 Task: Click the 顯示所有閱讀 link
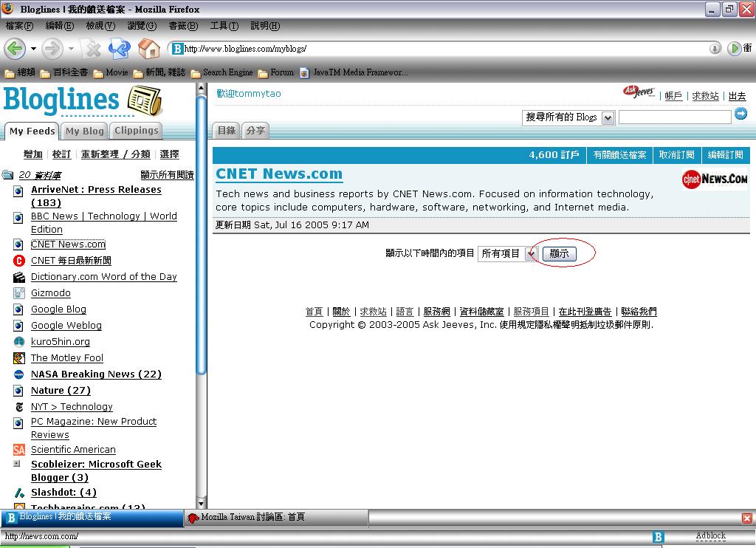click(167, 174)
